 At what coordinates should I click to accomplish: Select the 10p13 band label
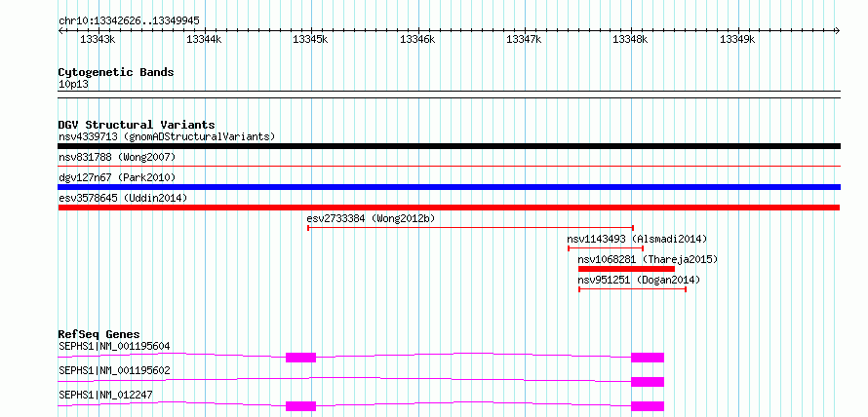point(73,85)
